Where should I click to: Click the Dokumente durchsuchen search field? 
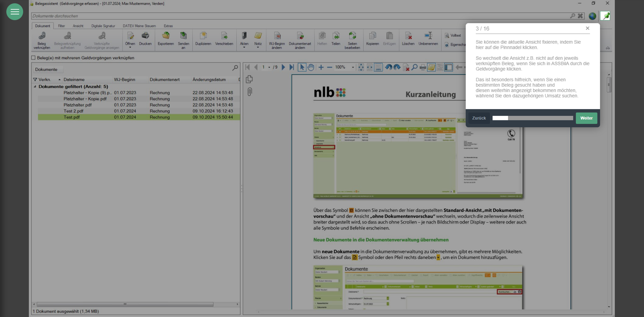pyautogui.click(x=296, y=16)
